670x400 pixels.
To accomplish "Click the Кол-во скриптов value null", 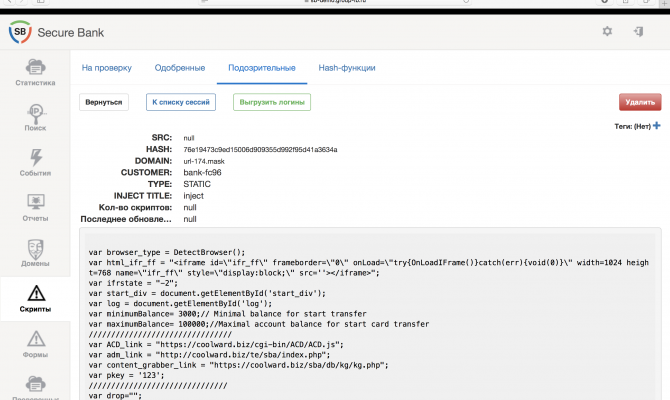I will click(190, 207).
